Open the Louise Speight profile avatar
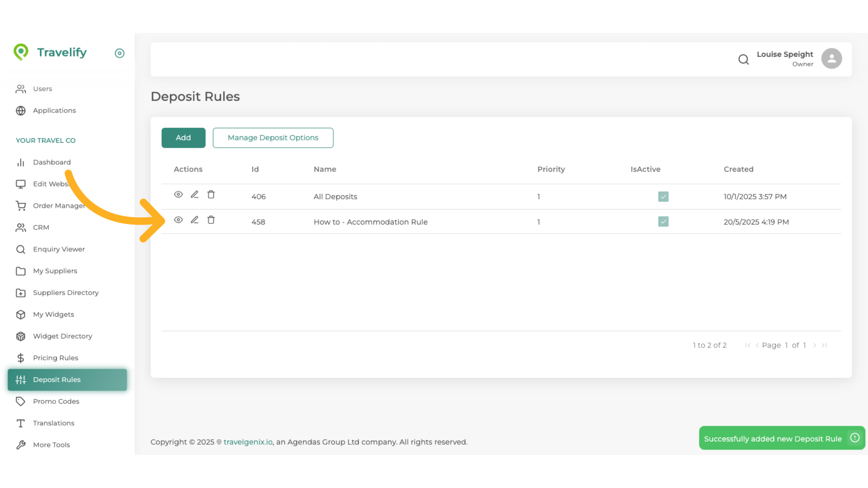This screenshot has width=868, height=488. click(831, 58)
